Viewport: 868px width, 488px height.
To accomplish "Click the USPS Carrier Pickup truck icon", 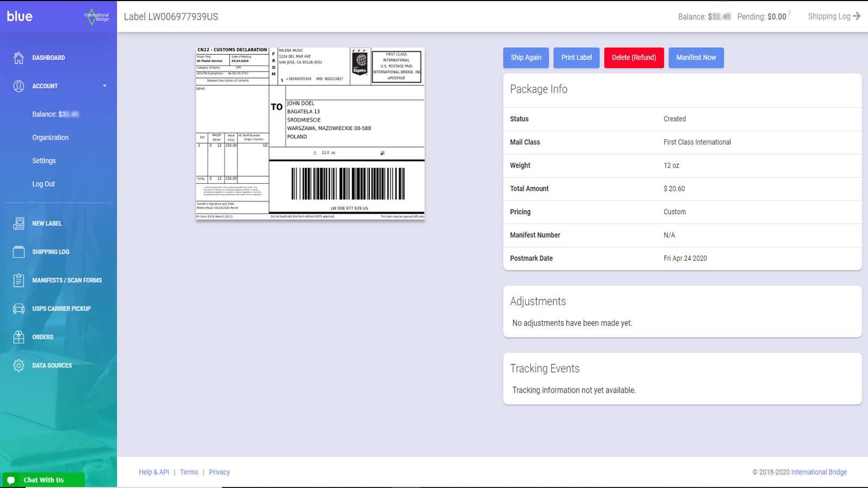I will click(18, 309).
